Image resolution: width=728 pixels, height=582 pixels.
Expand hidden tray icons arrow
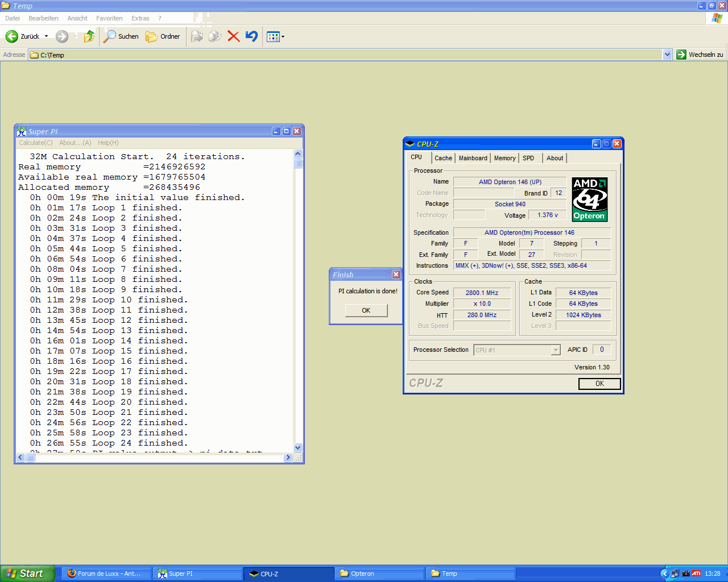664,573
